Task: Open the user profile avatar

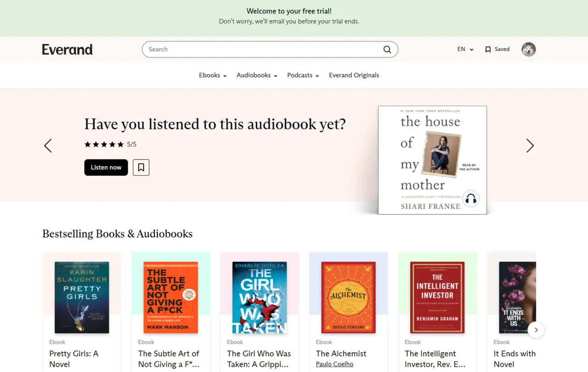Action: tap(529, 49)
